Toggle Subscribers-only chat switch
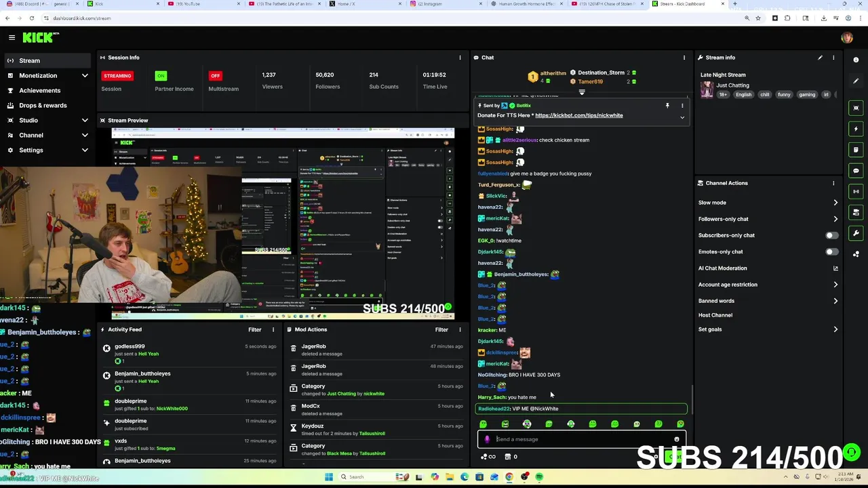Image resolution: width=868 pixels, height=488 pixels. pos(831,235)
